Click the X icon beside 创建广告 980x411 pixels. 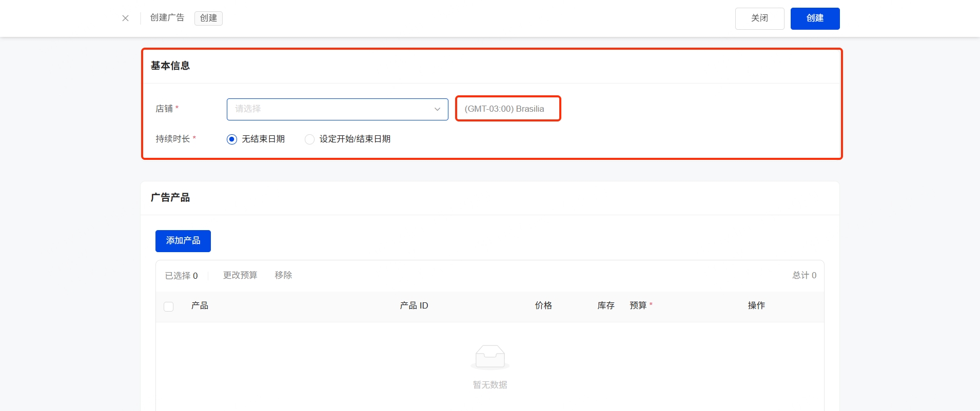(x=125, y=18)
